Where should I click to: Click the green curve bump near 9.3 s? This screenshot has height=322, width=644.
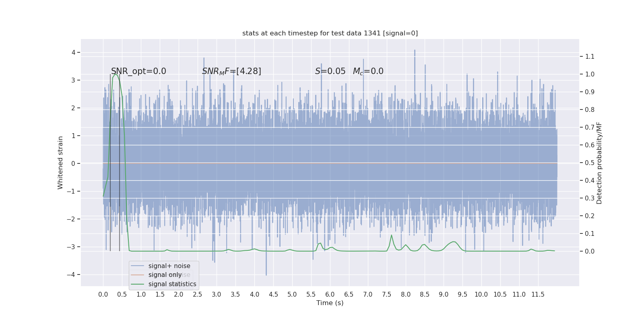click(454, 242)
